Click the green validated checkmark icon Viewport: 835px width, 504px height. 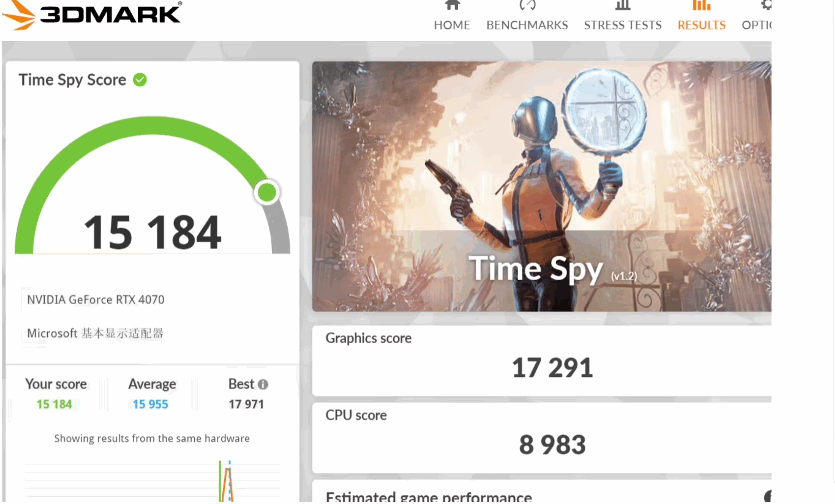point(140,80)
